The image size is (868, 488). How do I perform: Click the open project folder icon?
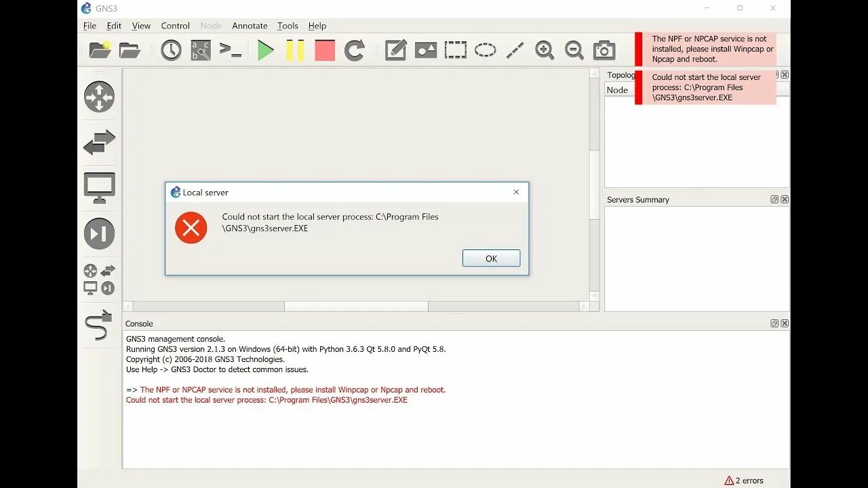point(130,50)
